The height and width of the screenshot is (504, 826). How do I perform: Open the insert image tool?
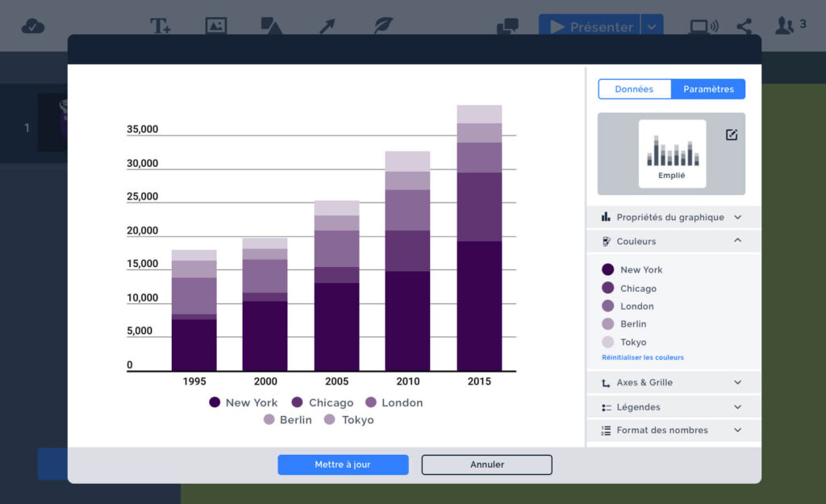click(215, 24)
